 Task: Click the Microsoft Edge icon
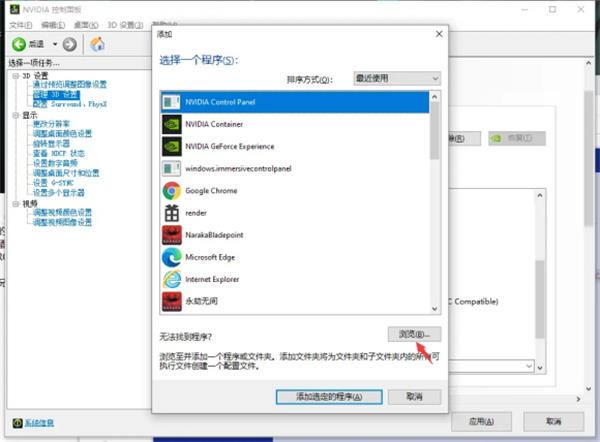pos(171,257)
